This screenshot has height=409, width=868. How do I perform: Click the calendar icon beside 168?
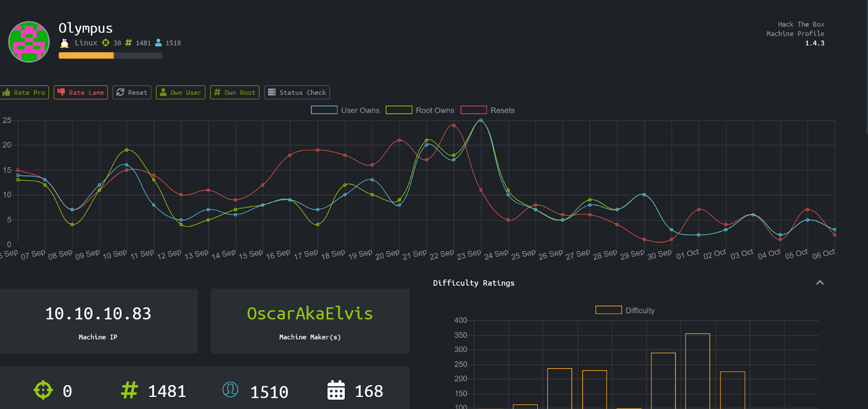point(336,390)
